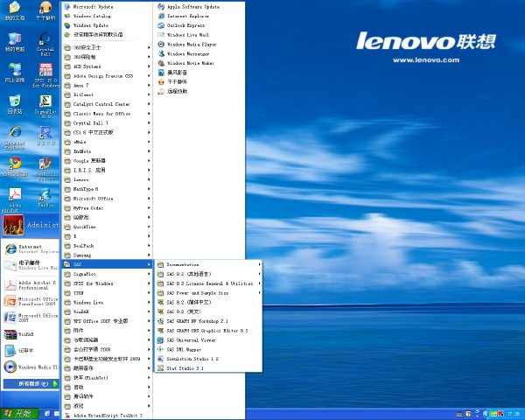Expand the SAS 9.2 (其他语言) submenu
This screenshot has height=420, width=525.
208,274
